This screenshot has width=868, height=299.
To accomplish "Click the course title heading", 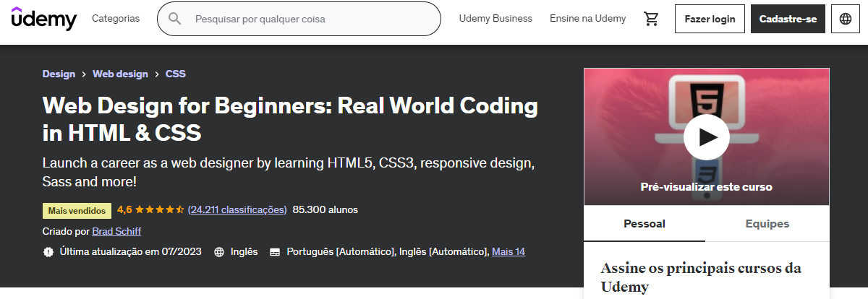I will pos(290,119).
